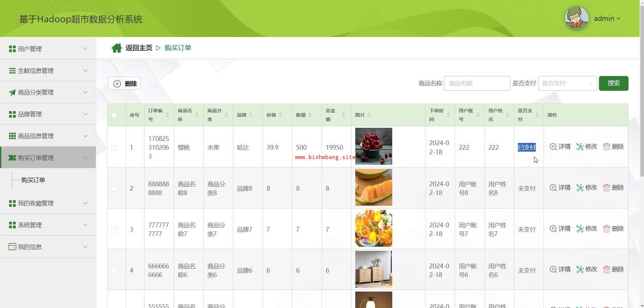Sort by 品牌 column arrows
Viewport: 644px width, 308px height.
point(251,115)
